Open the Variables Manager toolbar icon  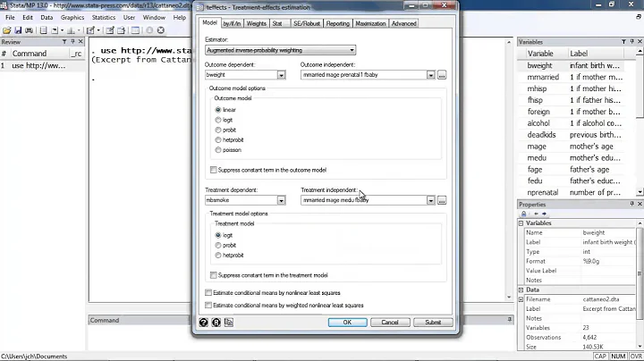pyautogui.click(x=135, y=30)
